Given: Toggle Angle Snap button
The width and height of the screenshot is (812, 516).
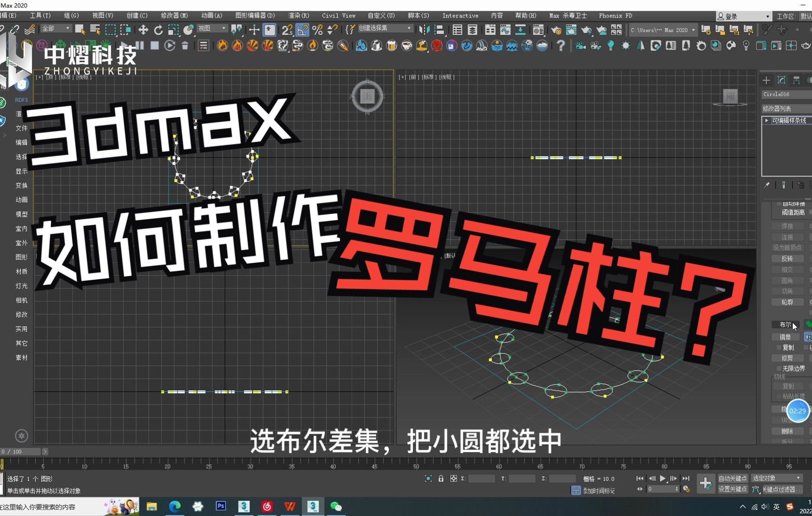Looking at the screenshot, I should coord(302,30).
